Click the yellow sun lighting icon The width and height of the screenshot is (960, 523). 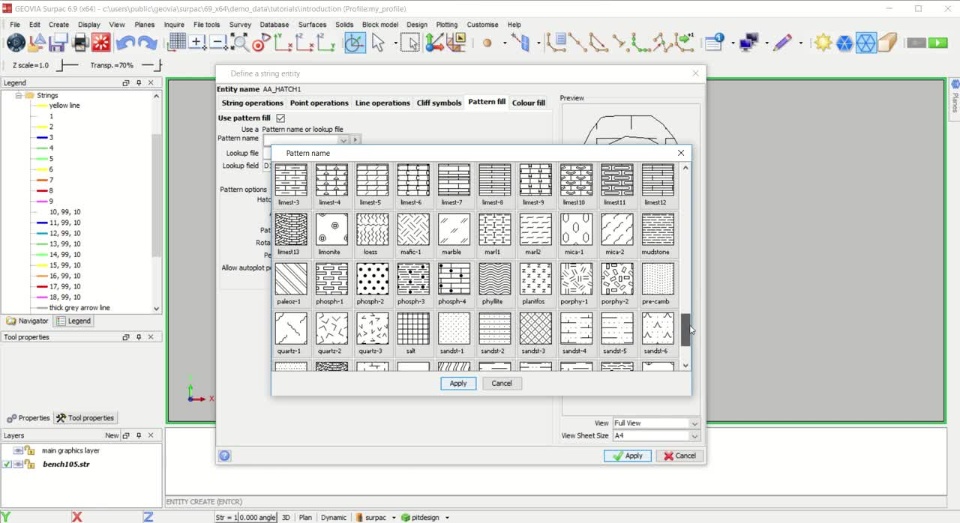[x=822, y=43]
